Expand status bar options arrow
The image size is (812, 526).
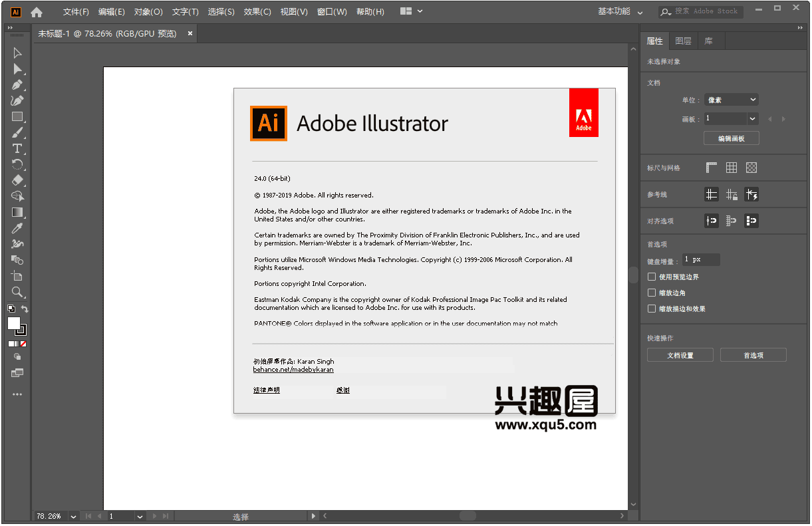(x=314, y=516)
